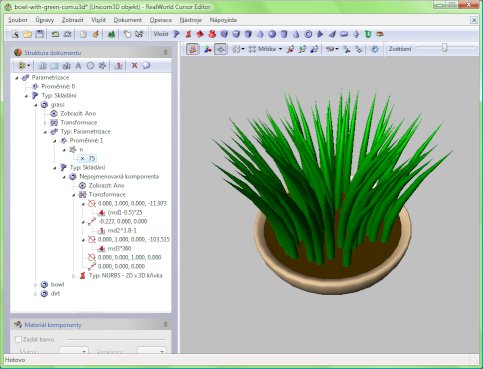Open the settings gear in viewport toolbar
The image size is (483, 369).
375,49
